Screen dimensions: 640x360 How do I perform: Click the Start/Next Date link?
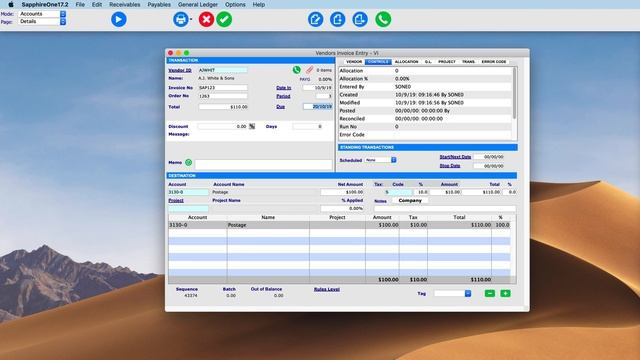coord(455,157)
